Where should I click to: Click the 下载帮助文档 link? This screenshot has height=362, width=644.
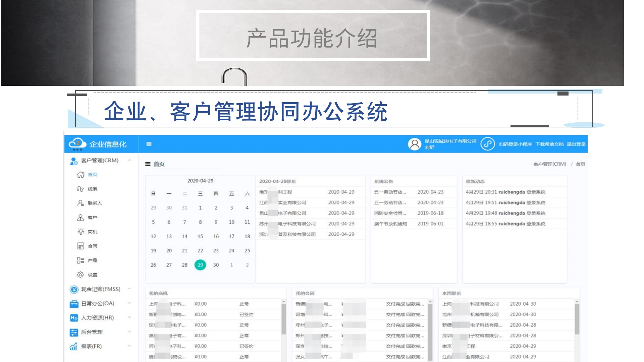pos(549,144)
